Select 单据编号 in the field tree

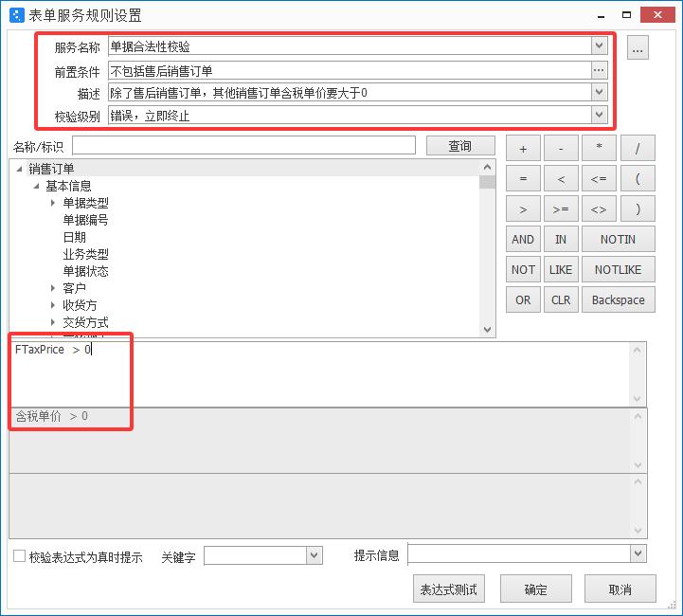[x=85, y=220]
